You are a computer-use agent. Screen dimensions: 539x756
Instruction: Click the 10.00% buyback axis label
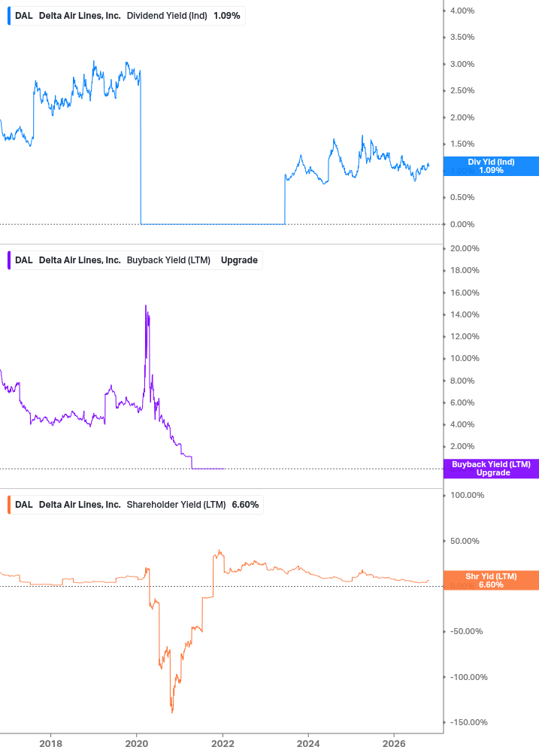(x=465, y=358)
